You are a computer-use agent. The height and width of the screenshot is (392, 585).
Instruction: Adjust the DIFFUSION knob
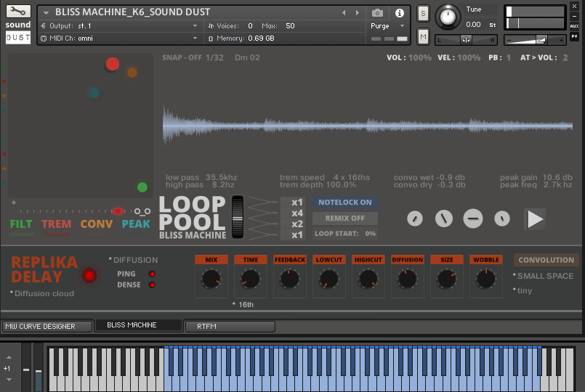[x=408, y=279]
